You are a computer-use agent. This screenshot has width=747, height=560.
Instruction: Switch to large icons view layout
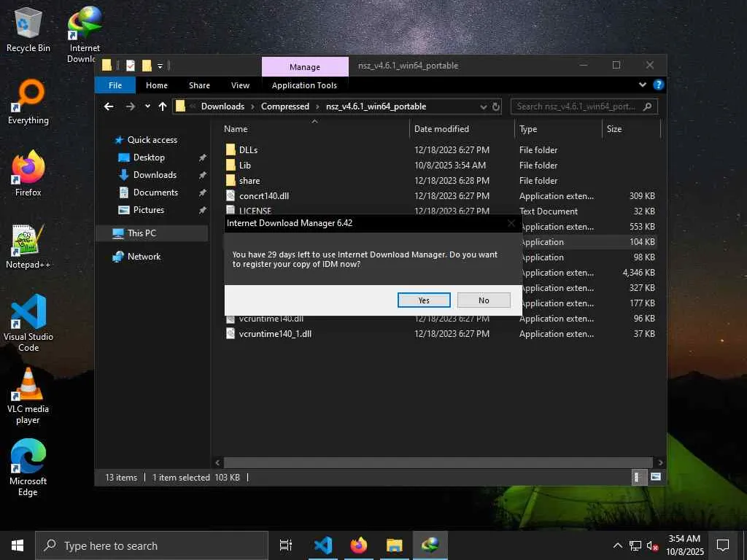[x=656, y=477]
